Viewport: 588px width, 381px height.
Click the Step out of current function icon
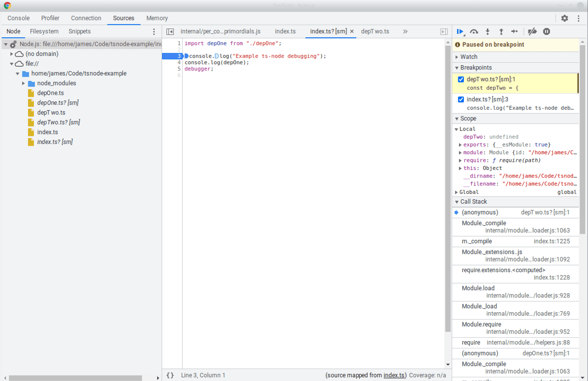tap(502, 31)
